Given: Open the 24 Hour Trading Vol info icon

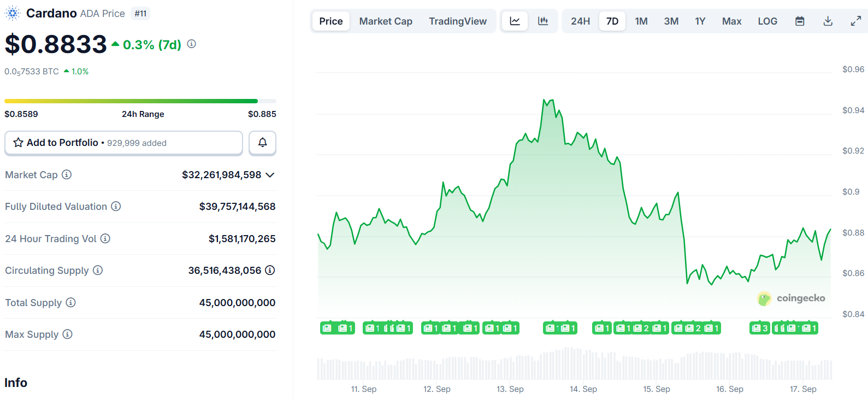Looking at the screenshot, I should [x=105, y=238].
